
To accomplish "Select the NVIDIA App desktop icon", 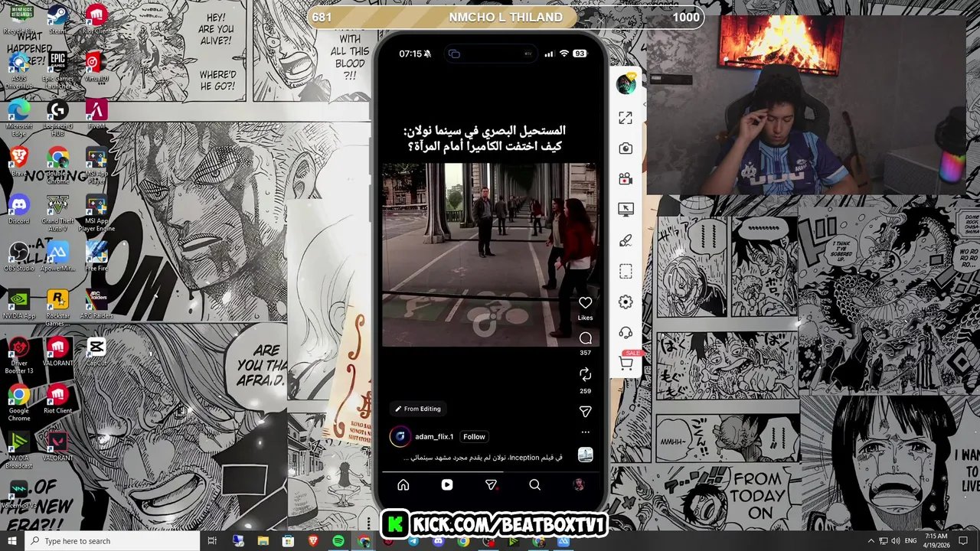I will (19, 305).
